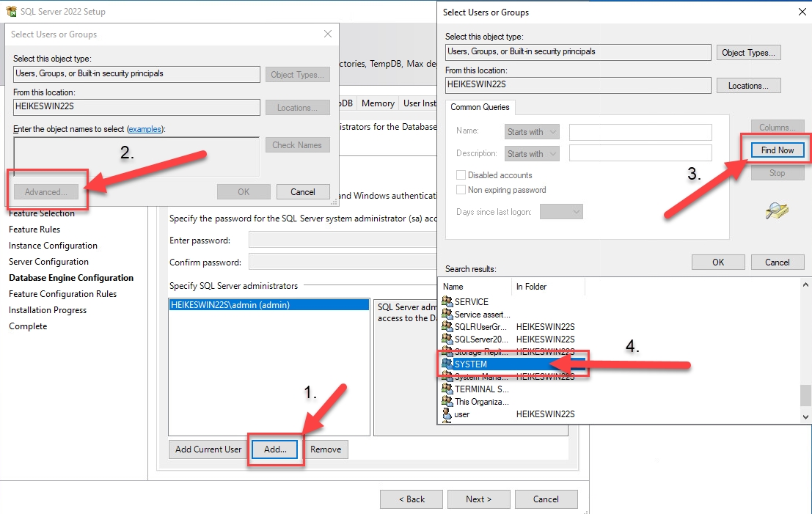
Task: Click the In Folder column header
Action: tap(548, 286)
